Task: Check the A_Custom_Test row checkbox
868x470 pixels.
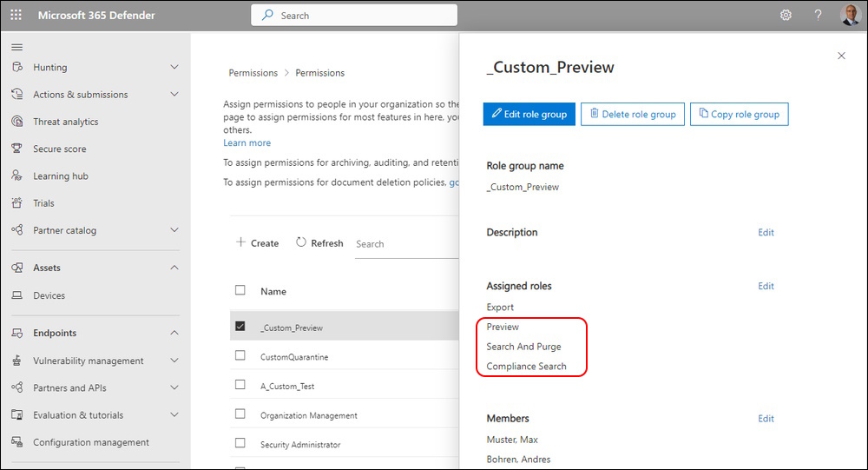Action: coord(240,384)
